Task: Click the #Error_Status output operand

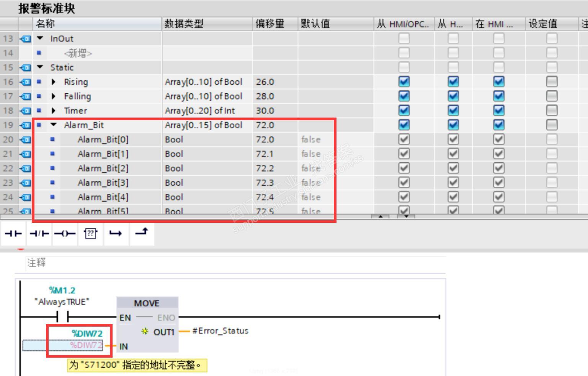Action: pos(220,331)
